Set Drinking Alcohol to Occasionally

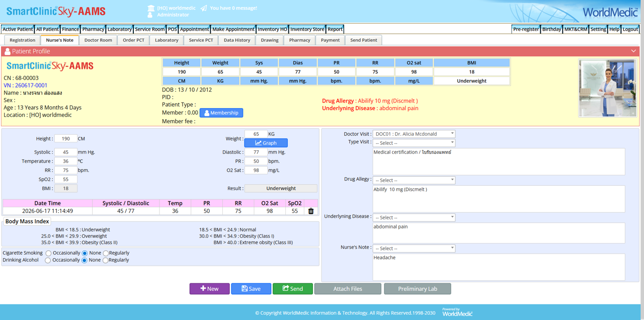point(48,260)
